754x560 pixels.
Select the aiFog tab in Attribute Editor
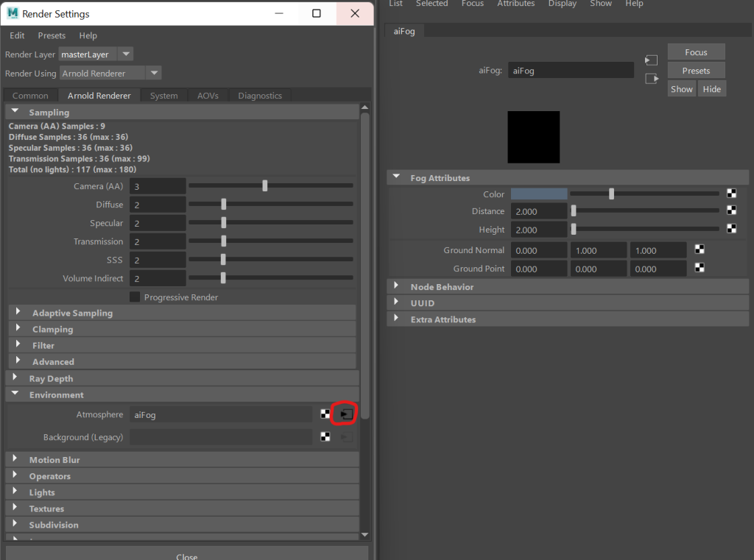point(404,31)
